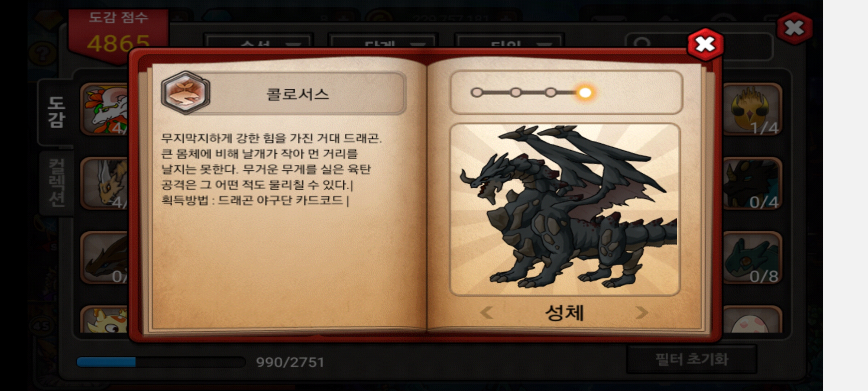Select the third growth stage dot
868x391 pixels.
[x=550, y=93]
